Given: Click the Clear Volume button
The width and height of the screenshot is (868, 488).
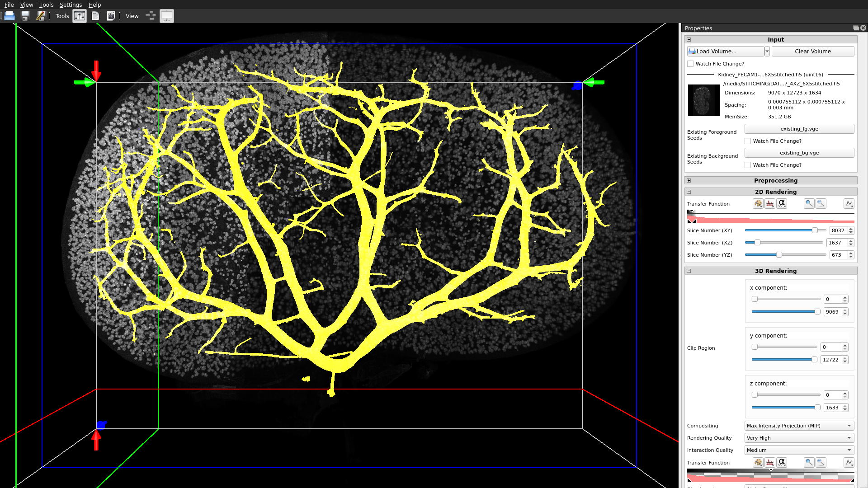Looking at the screenshot, I should click(812, 51).
